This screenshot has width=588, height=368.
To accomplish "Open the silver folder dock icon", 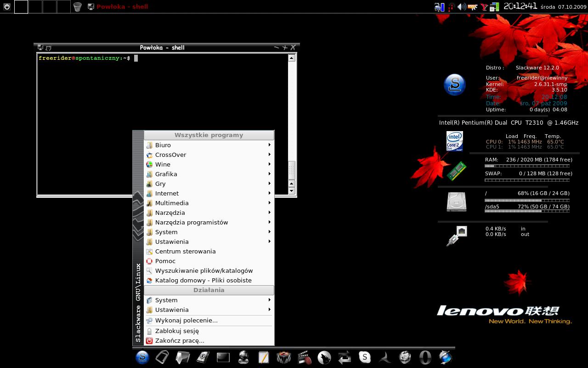I will 183,357.
